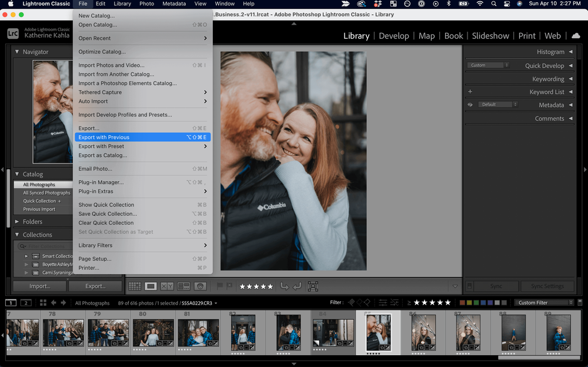Screen dimensions: 588x367
Task: Select the red color label swatch
Action: pos(462,302)
